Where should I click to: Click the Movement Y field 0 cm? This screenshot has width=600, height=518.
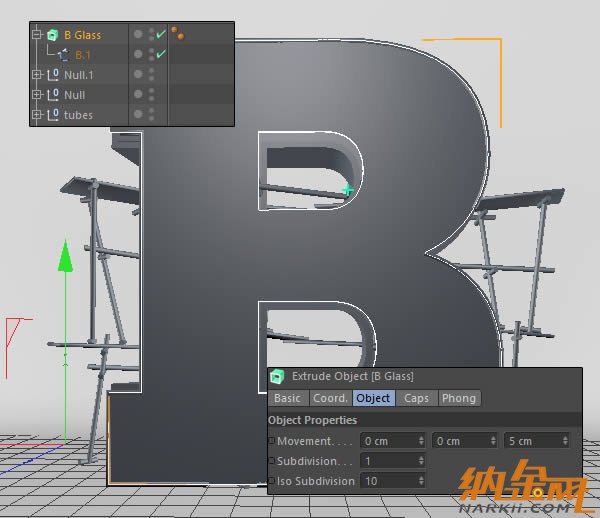(465, 441)
